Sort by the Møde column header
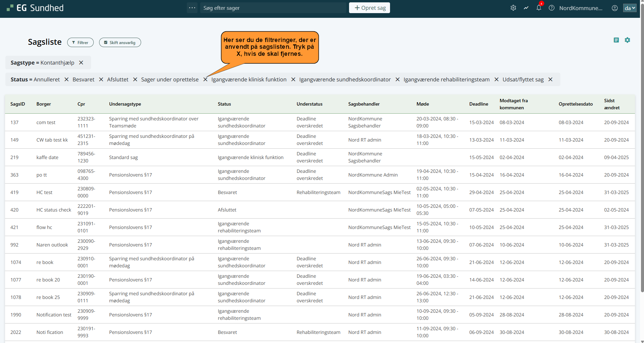The height and width of the screenshot is (343, 644). point(423,104)
